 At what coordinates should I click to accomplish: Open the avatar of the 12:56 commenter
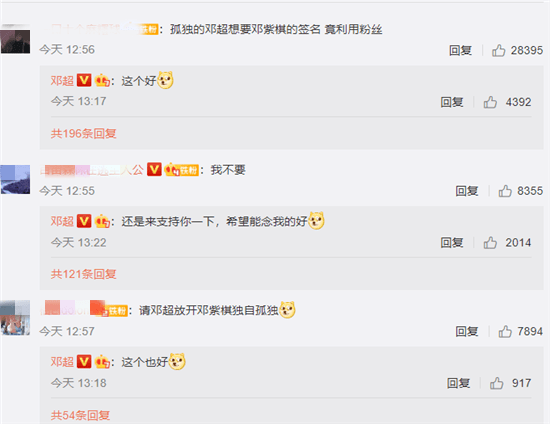[15, 41]
